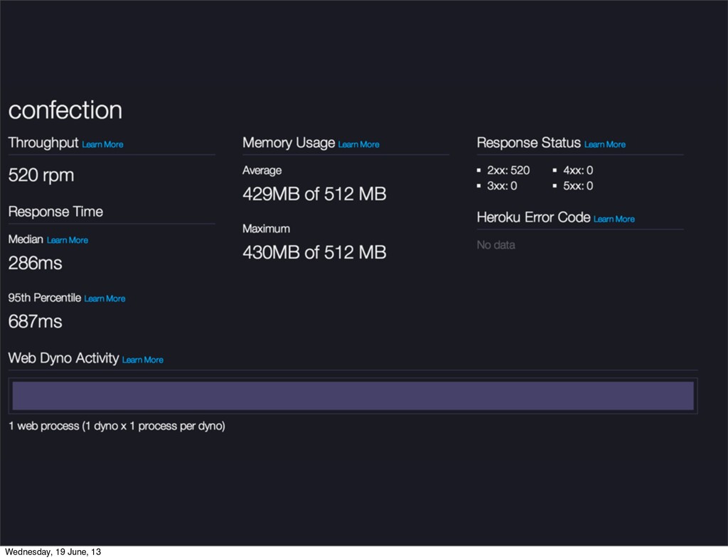Click the average 429MB of 512 MB value
Image resolution: width=728 pixels, height=560 pixels.
click(x=314, y=194)
